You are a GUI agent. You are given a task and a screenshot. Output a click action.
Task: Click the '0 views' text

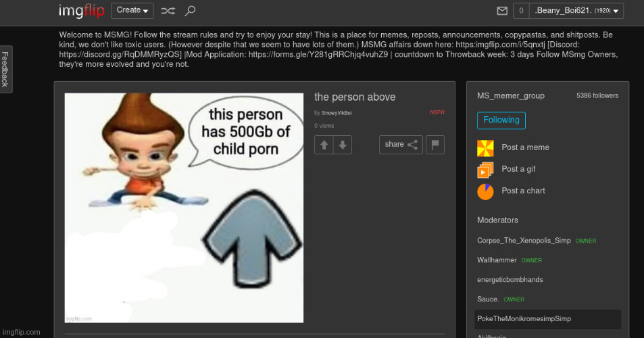point(324,126)
